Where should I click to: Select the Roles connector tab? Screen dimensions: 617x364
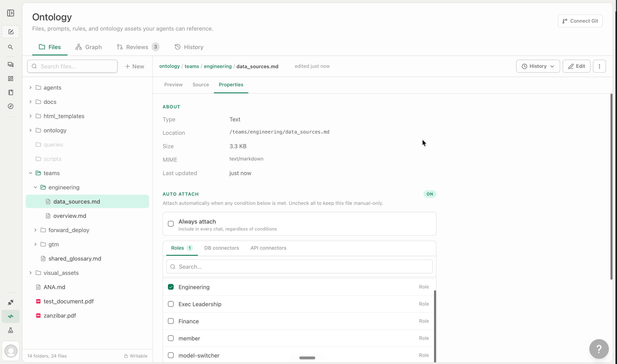182,248
